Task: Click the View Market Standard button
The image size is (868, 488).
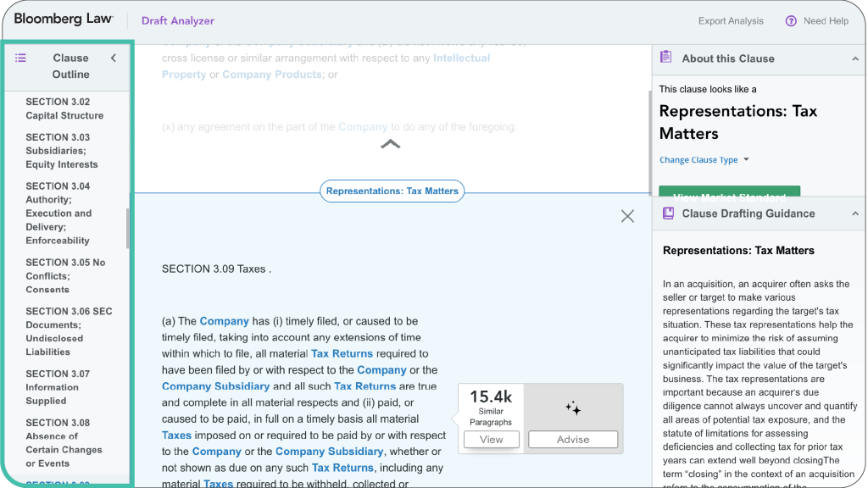Action: pyautogui.click(x=729, y=193)
